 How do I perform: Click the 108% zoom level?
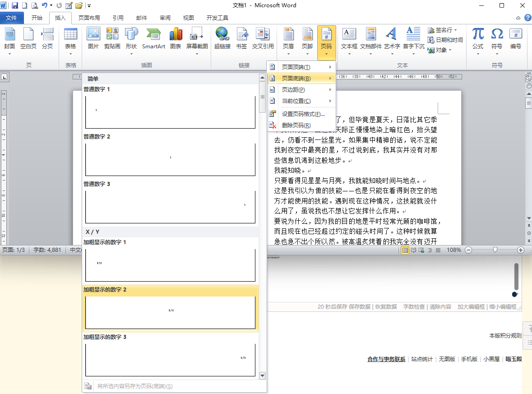453,250
